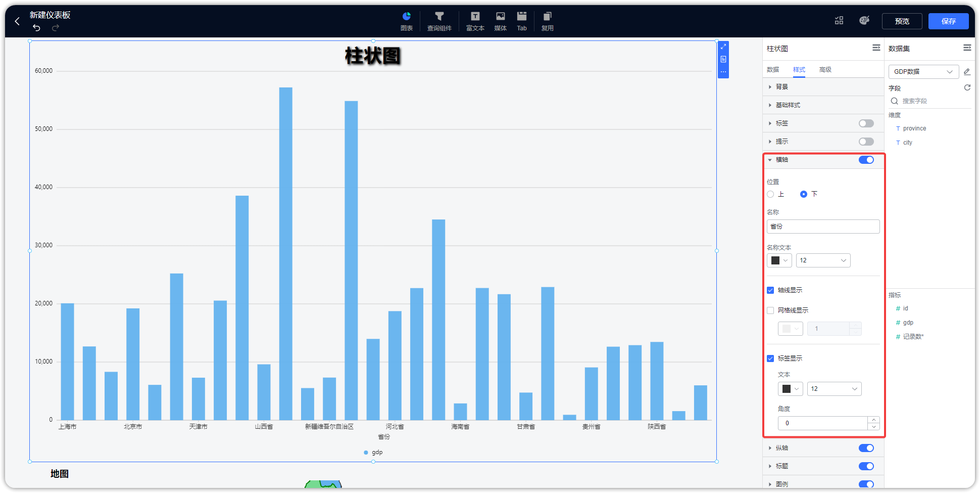Image resolution: width=980 pixels, height=493 pixels.
Task: Go back with the left arrow icon
Action: point(17,21)
